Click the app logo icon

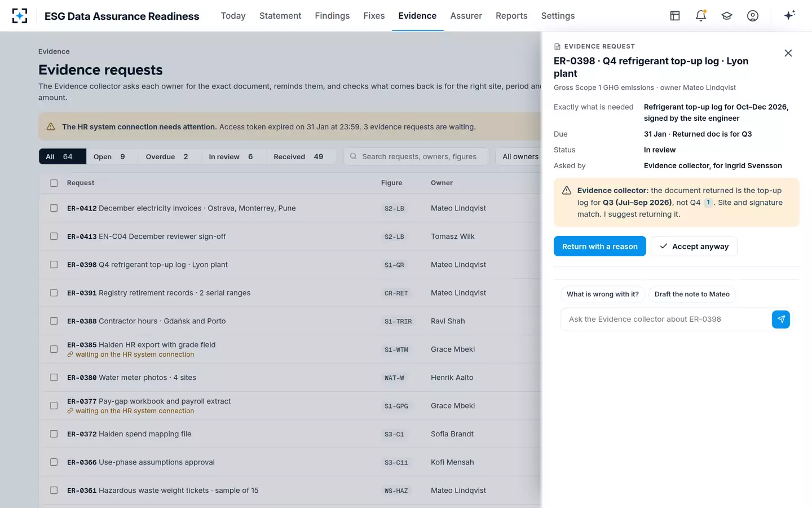(20, 16)
